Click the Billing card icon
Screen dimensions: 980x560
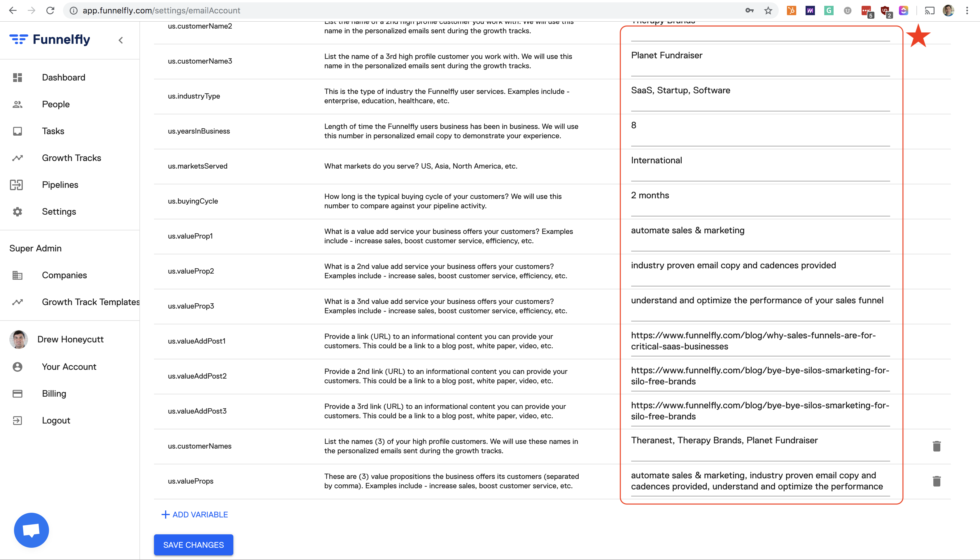pyautogui.click(x=17, y=393)
